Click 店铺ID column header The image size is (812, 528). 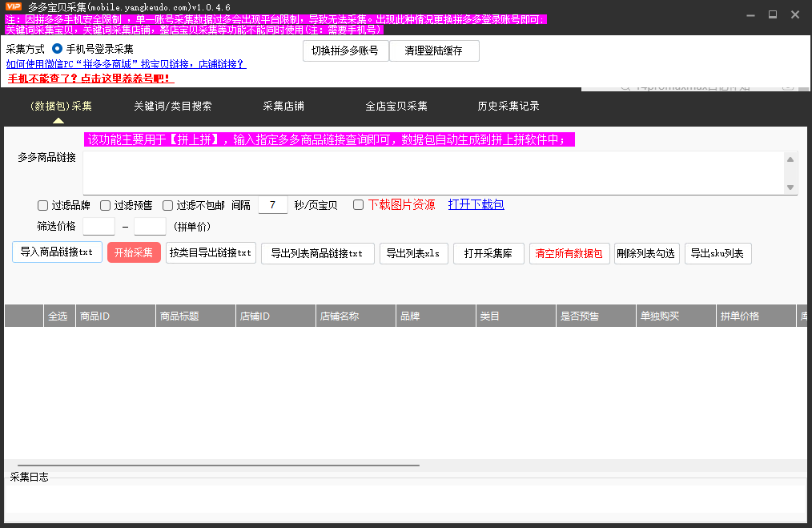coord(275,316)
